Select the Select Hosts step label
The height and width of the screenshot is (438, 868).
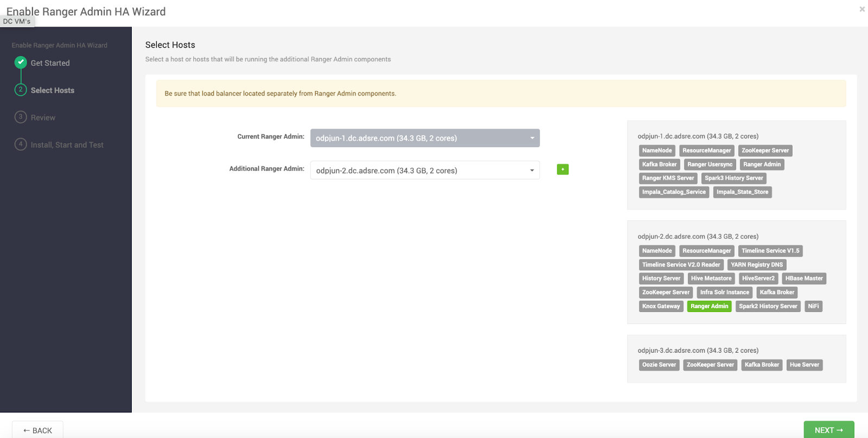coord(53,90)
